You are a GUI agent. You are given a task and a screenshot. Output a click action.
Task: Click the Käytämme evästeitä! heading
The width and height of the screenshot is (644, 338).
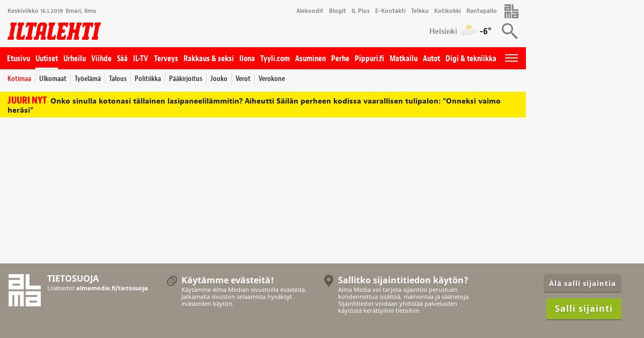pyautogui.click(x=228, y=280)
